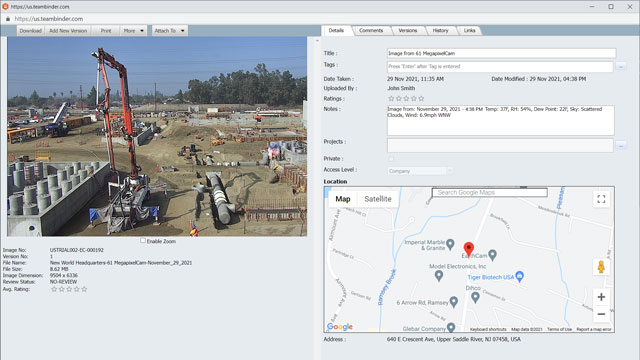The height and width of the screenshot is (360, 640).
Task: Click the 9504 x 6336 dimension value
Action: (x=64, y=276)
